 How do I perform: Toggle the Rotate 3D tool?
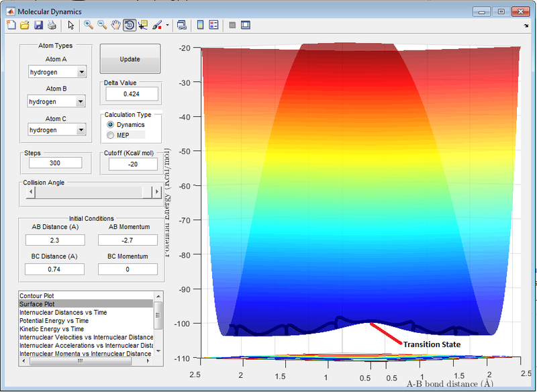[x=130, y=26]
